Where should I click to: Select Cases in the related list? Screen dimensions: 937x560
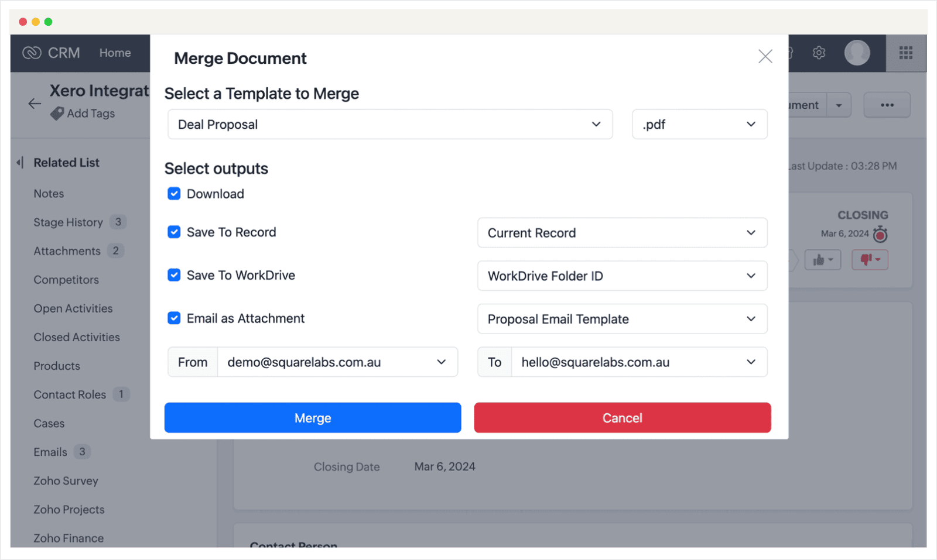[x=49, y=423]
